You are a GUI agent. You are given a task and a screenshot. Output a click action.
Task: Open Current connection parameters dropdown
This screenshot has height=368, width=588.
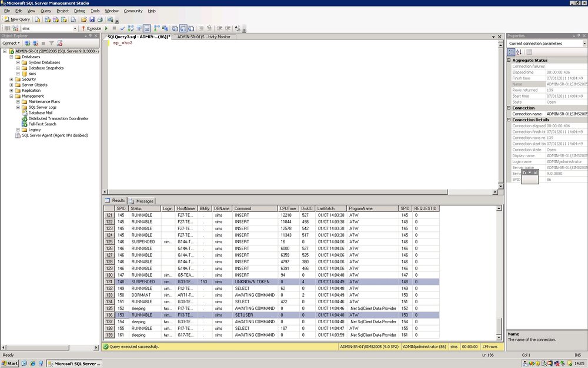[584, 44]
